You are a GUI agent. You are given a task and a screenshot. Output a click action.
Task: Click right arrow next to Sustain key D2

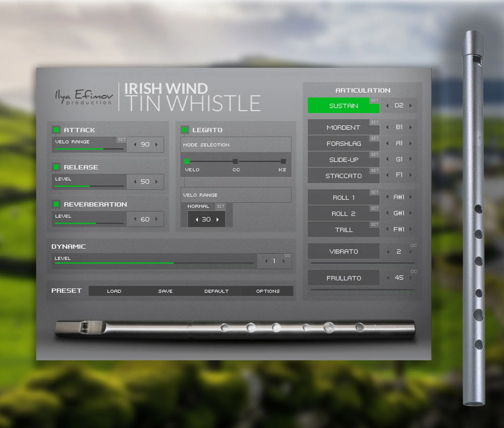click(x=411, y=105)
